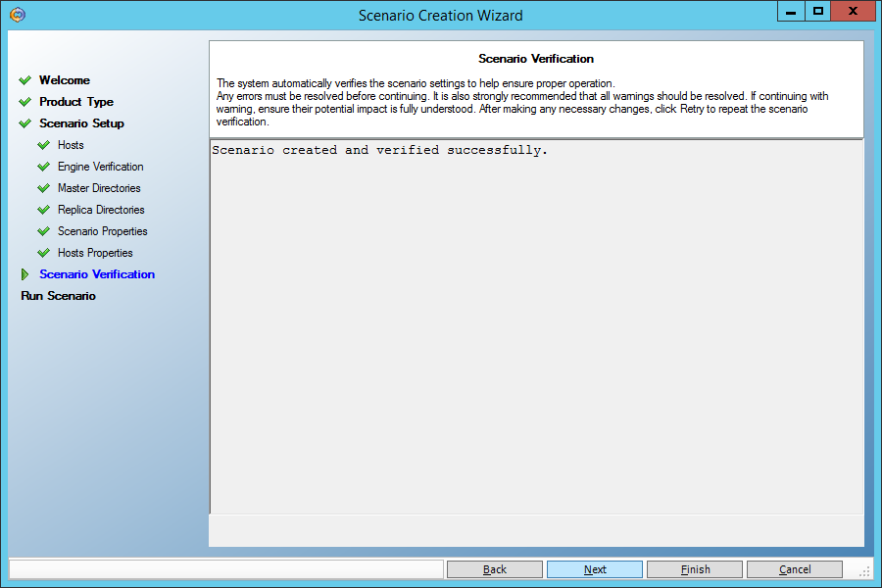Select the Engine Verification step
The width and height of the screenshot is (882, 588).
coord(101,167)
